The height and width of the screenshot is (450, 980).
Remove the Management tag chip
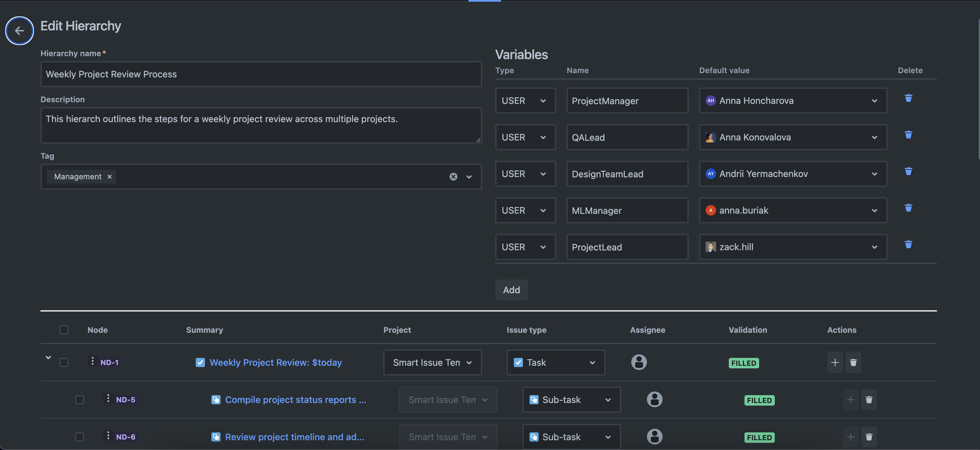(x=110, y=177)
